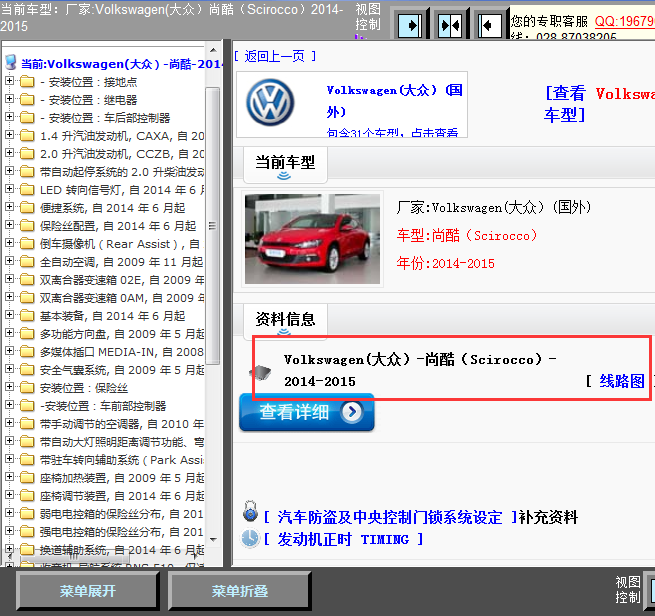Expand the 安装位置：保险丝 node
The height and width of the screenshot is (616, 655).
coord(9,386)
